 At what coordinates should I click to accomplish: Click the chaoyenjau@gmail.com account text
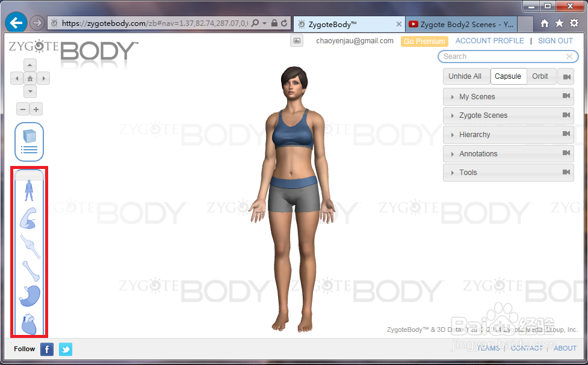[354, 41]
